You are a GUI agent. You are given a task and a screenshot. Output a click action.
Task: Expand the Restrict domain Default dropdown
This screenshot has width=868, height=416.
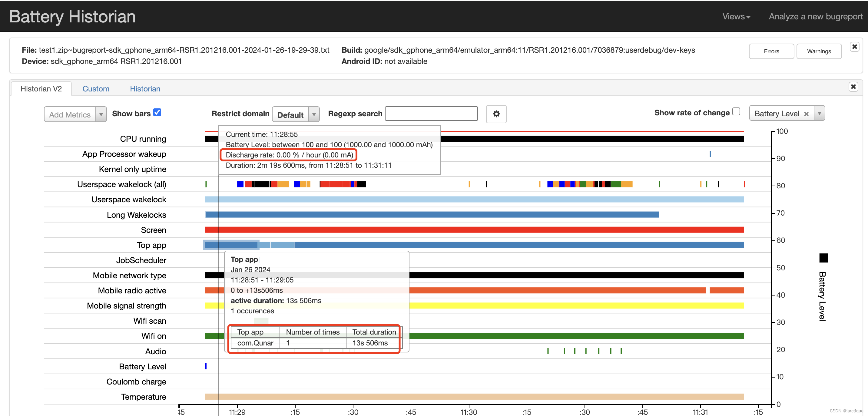point(313,114)
